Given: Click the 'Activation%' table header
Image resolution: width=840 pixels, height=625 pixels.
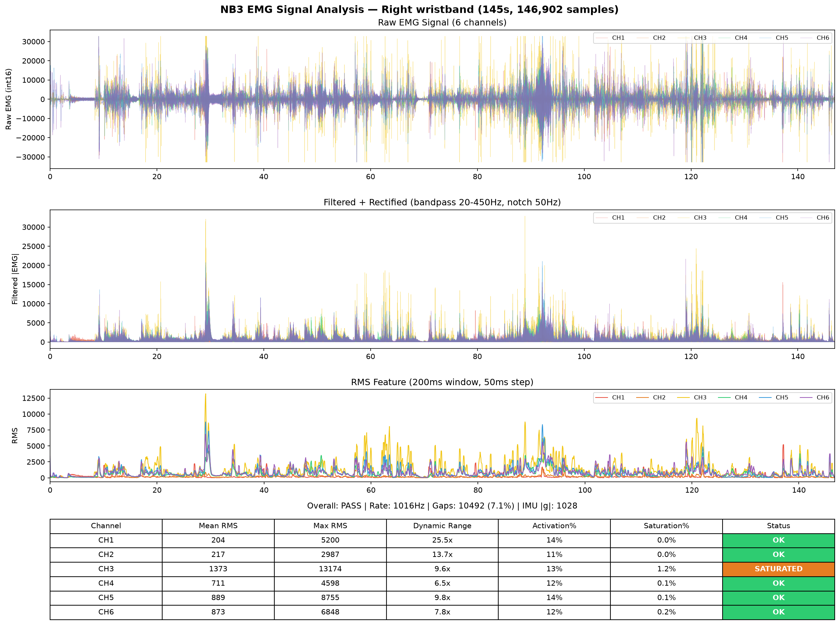Looking at the screenshot, I should pos(554,526).
